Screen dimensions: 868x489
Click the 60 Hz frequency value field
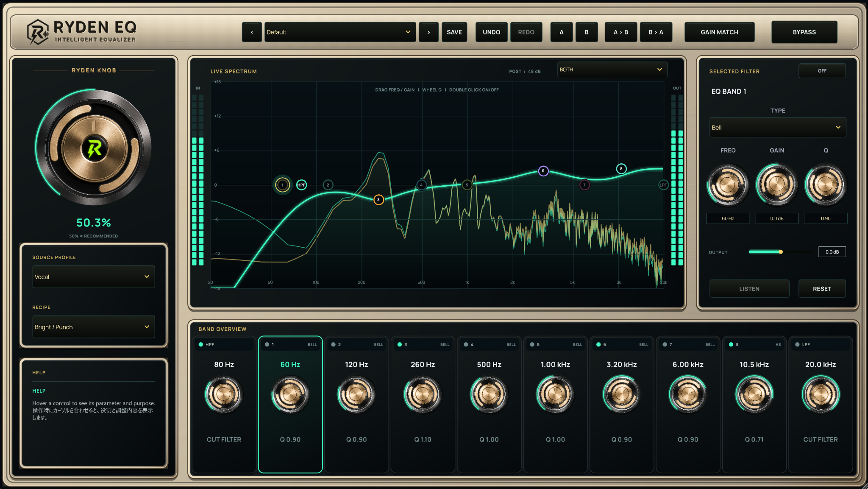pos(728,218)
